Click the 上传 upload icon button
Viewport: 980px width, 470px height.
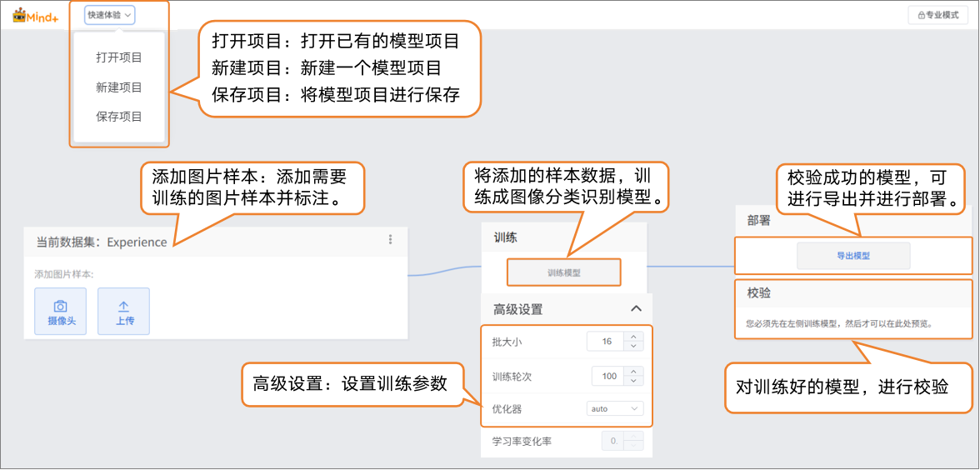(x=123, y=311)
